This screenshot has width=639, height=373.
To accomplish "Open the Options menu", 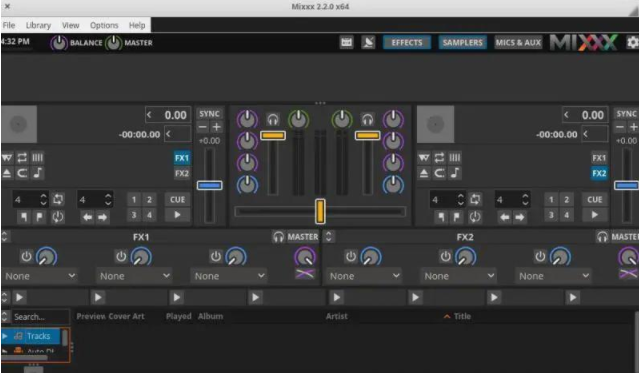I will (104, 25).
